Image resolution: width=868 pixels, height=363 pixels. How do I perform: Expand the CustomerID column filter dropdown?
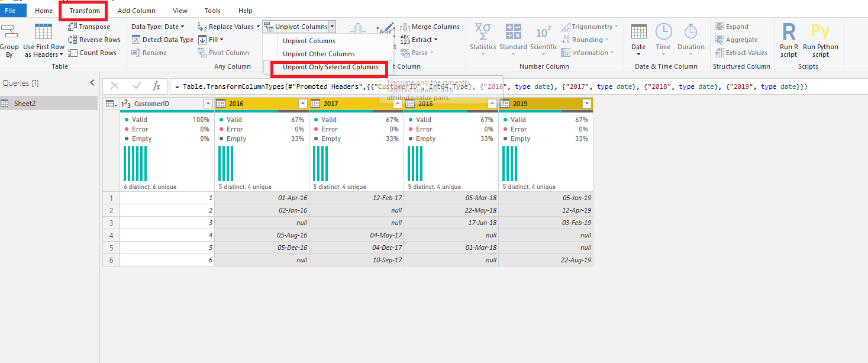208,104
